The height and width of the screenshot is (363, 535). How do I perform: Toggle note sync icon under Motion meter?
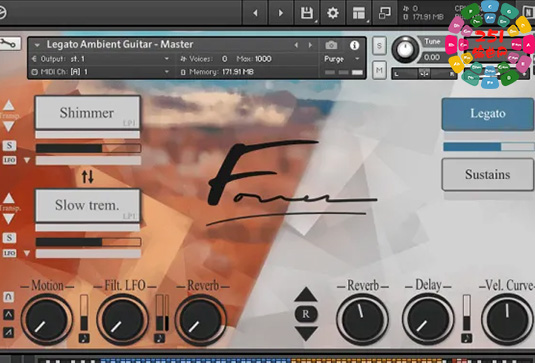point(84,338)
